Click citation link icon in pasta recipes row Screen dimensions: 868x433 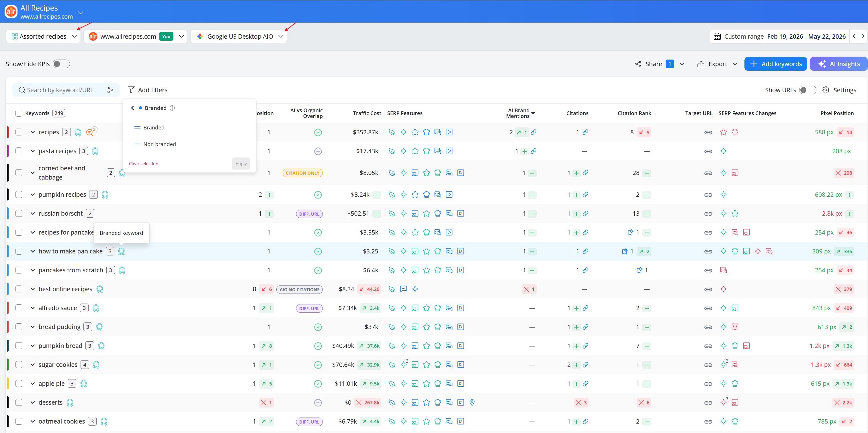(x=533, y=151)
